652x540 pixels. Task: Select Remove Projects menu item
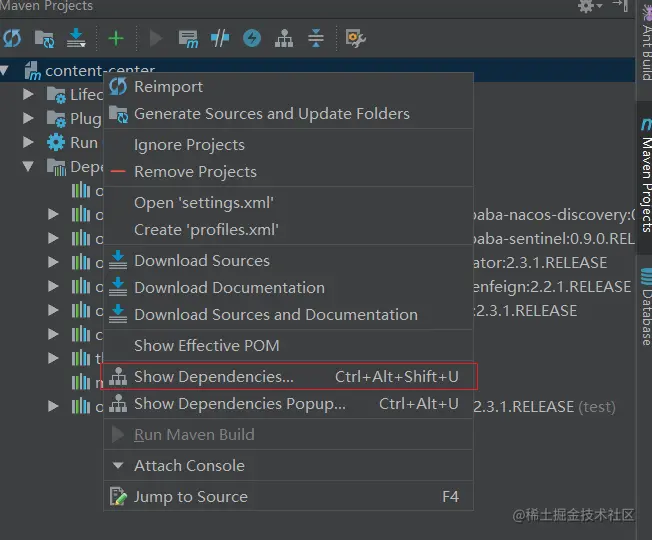tap(289, 172)
